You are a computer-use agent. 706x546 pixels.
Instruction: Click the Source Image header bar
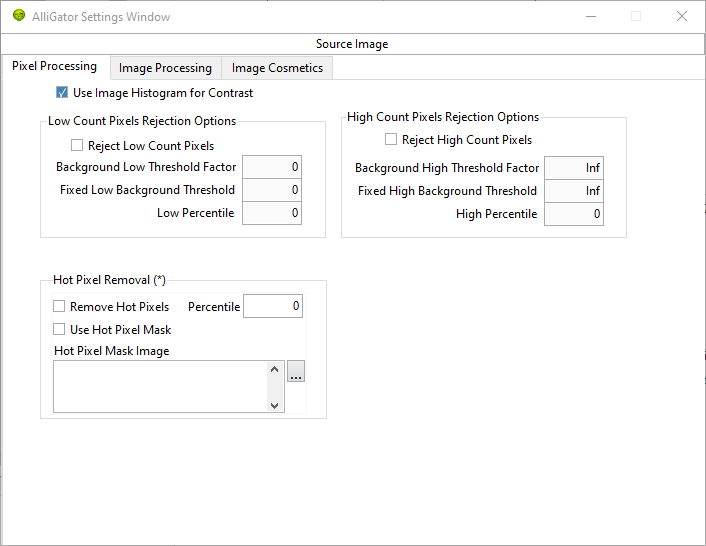[352, 44]
